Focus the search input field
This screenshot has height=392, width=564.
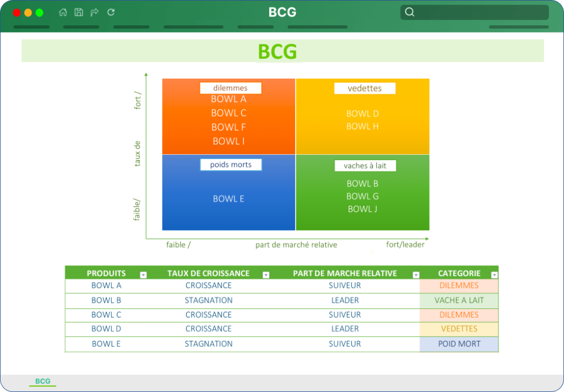point(474,12)
